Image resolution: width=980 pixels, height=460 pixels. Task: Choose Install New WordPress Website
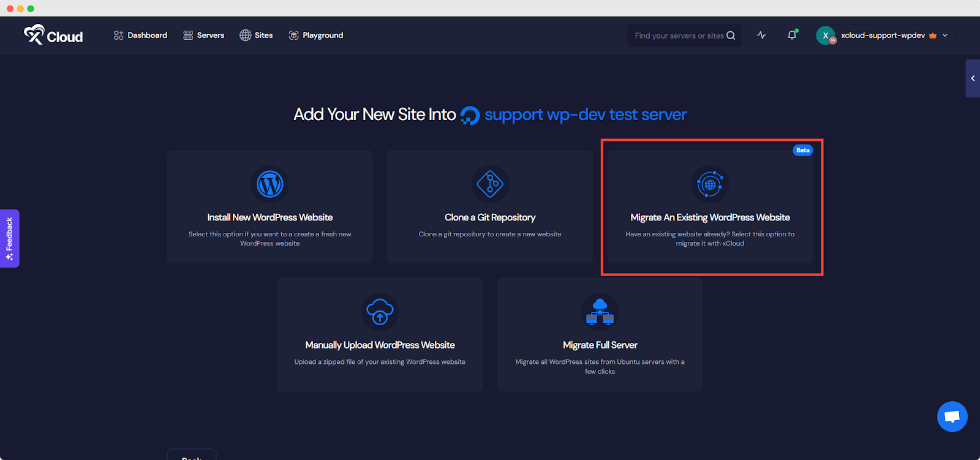point(269,207)
